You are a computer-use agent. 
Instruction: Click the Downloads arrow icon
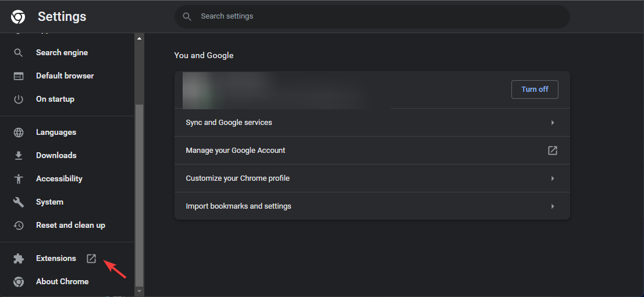pos(19,156)
